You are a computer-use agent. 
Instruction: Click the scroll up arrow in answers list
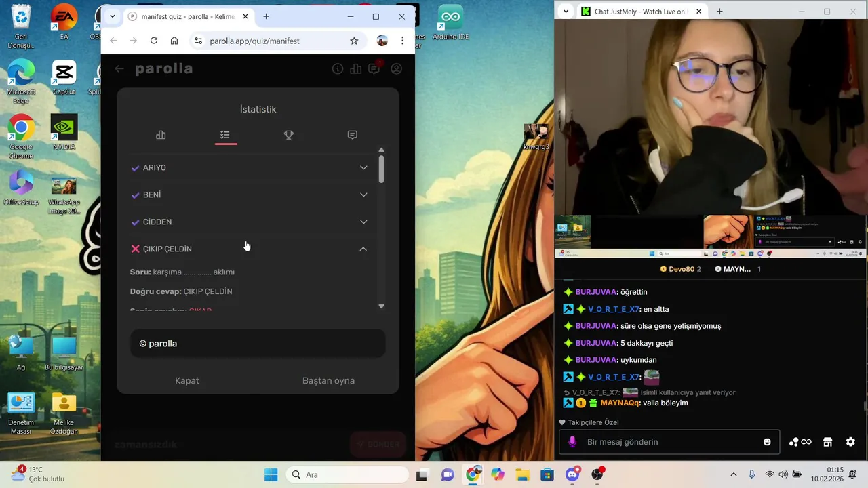[x=381, y=150]
